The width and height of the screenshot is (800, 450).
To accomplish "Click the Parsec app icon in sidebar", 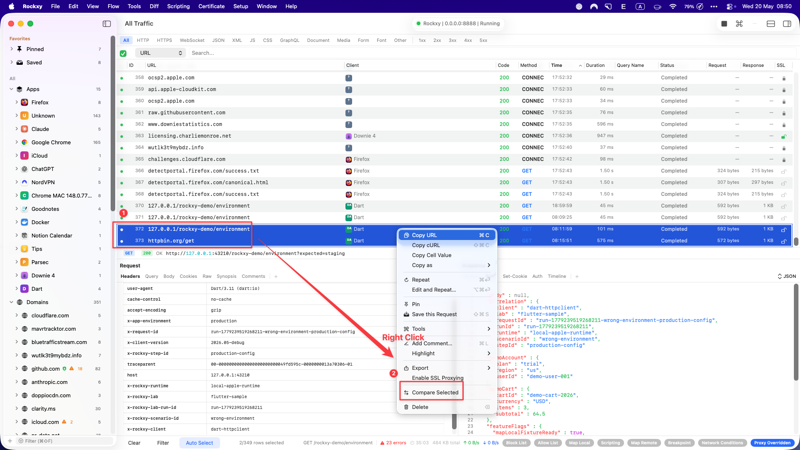I will point(24,262).
